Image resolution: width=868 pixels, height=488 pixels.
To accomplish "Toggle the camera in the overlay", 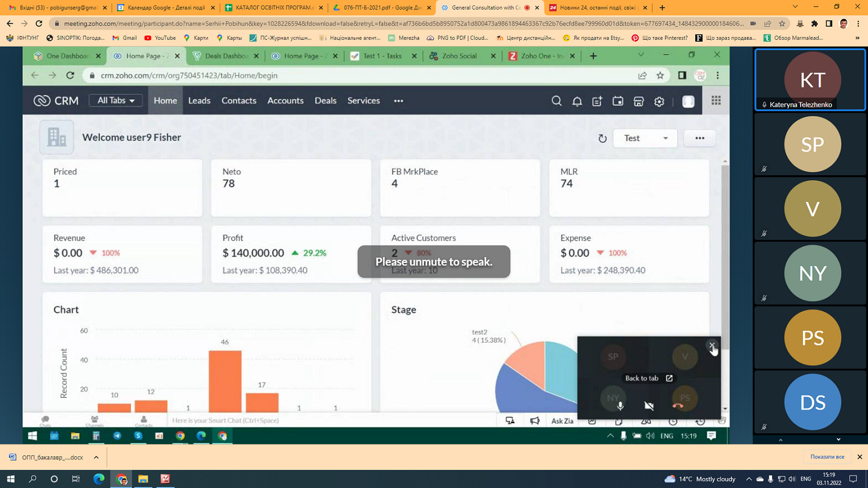I will [x=649, y=405].
